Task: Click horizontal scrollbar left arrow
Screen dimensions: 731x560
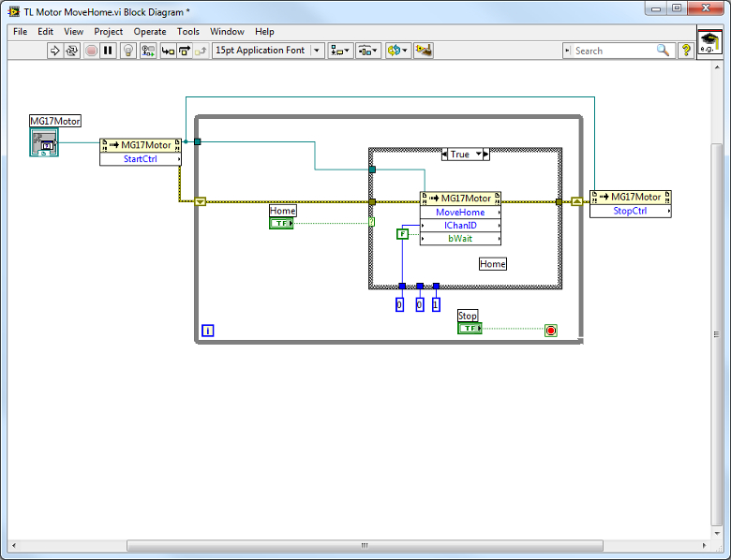Action: [14, 545]
